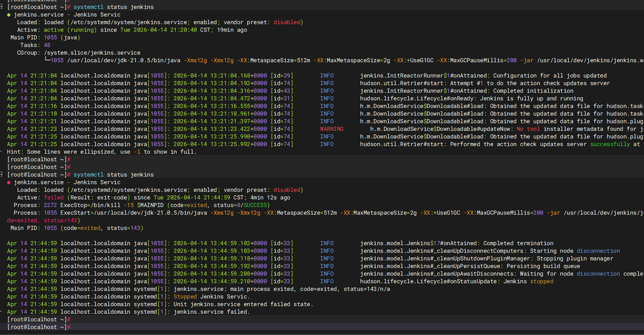The width and height of the screenshot is (644, 335).
Task: Click lowercase yellow 'stopped' after 'Jenkins'
Action: point(542,281)
